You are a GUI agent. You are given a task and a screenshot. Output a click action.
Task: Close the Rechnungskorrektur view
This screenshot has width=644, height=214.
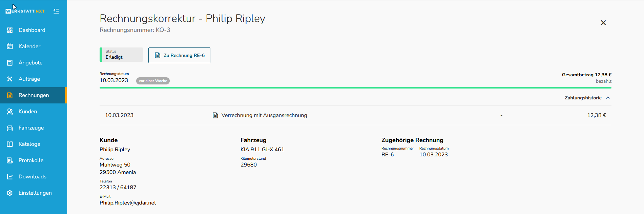click(603, 23)
